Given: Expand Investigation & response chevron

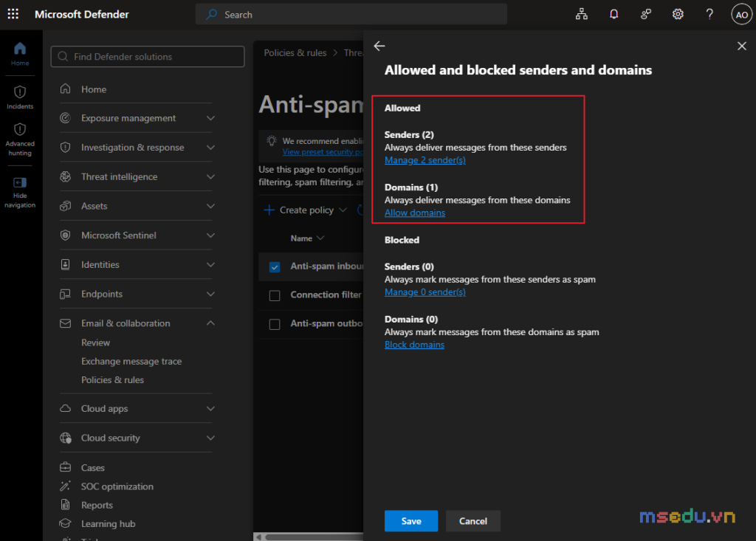Looking at the screenshot, I should point(210,147).
